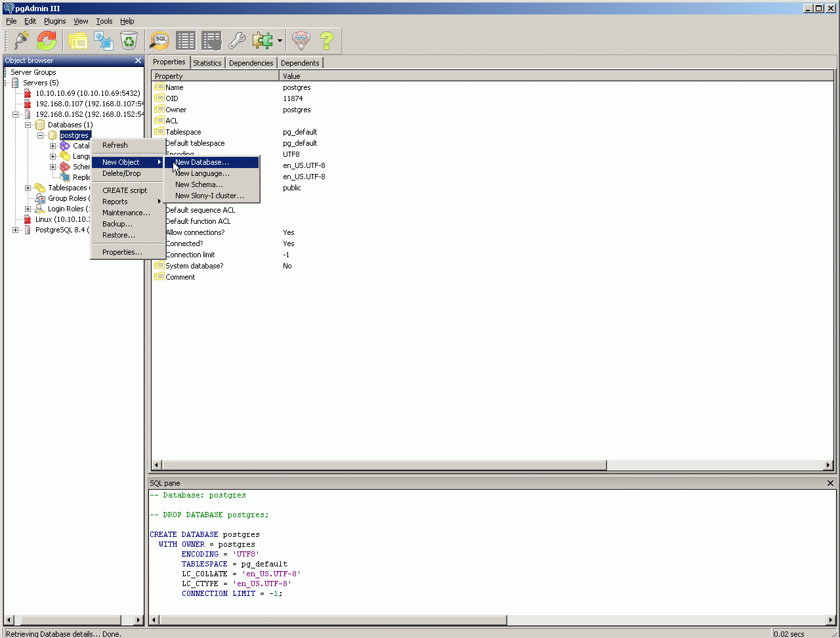Click the create new object toolbar icon
The width and height of the screenshot is (840, 638).
(x=104, y=41)
